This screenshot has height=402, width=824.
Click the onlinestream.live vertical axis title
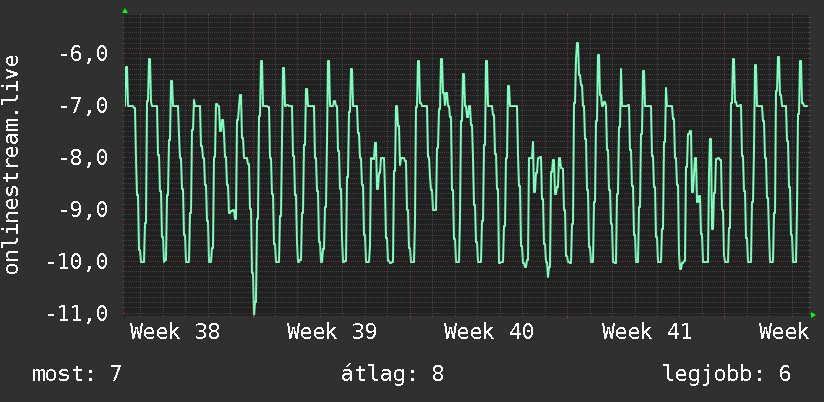tap(11, 164)
